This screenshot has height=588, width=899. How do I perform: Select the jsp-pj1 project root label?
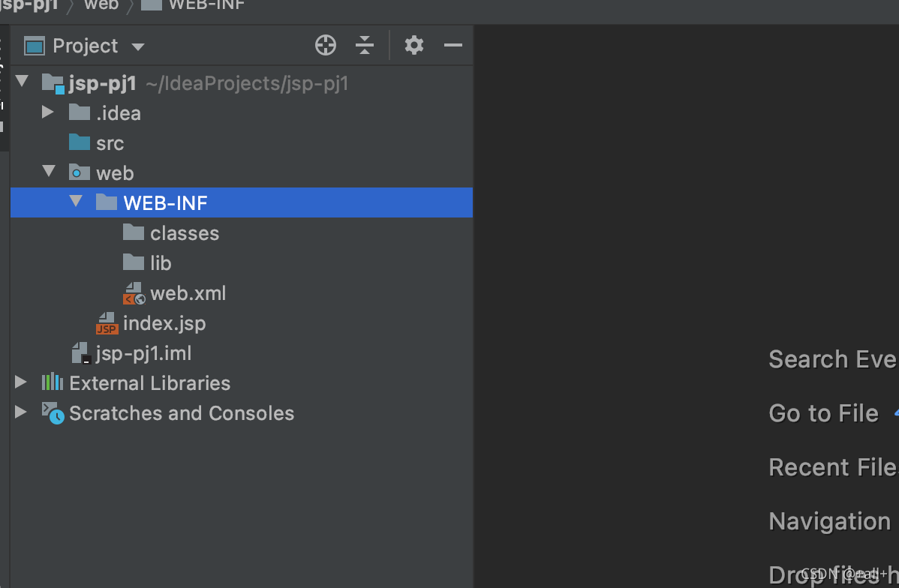coord(103,84)
